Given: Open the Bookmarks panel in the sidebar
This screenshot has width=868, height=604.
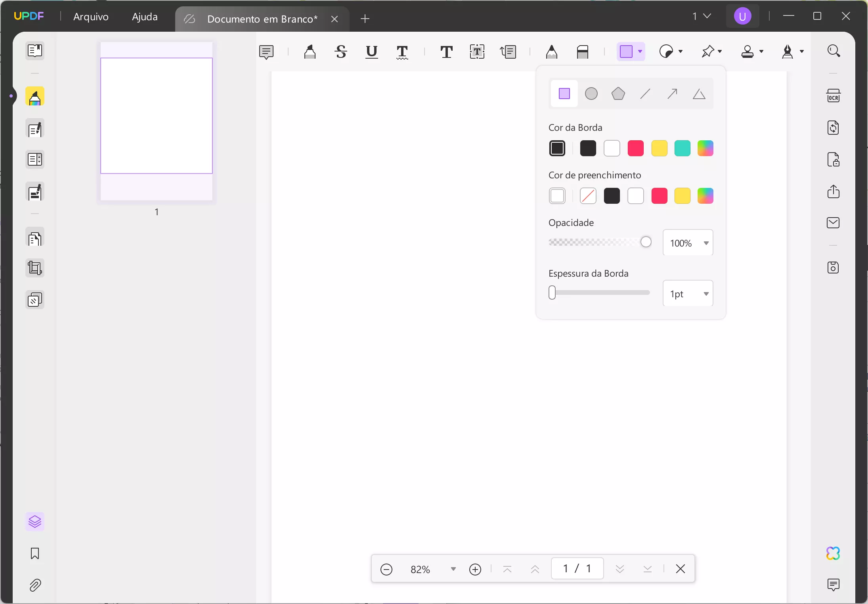Looking at the screenshot, I should click(35, 554).
